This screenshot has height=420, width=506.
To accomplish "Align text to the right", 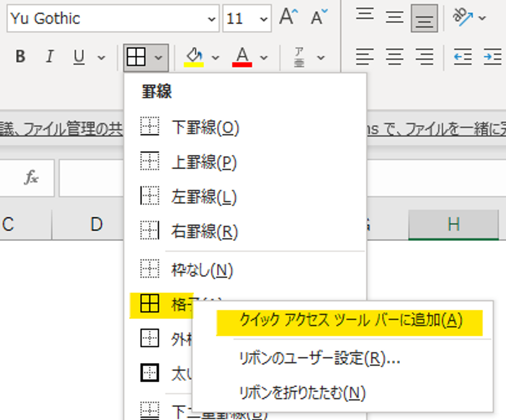I will click(x=424, y=57).
